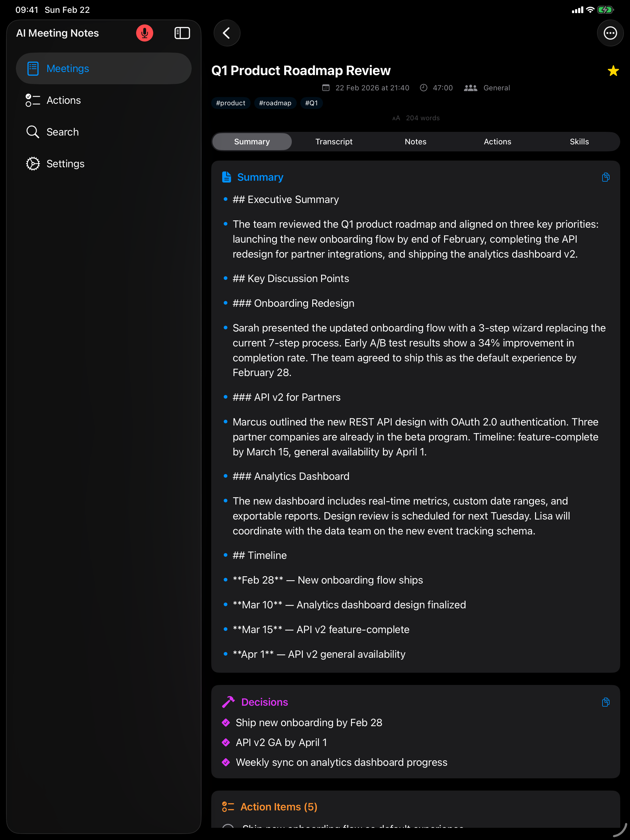Click the #product tag

click(230, 103)
